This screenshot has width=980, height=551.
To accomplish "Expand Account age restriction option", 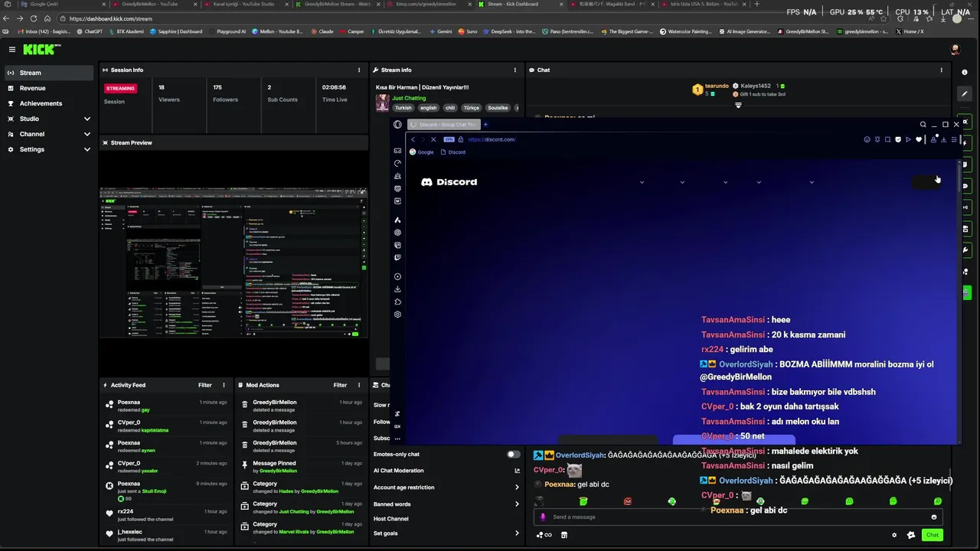I will coord(446,487).
